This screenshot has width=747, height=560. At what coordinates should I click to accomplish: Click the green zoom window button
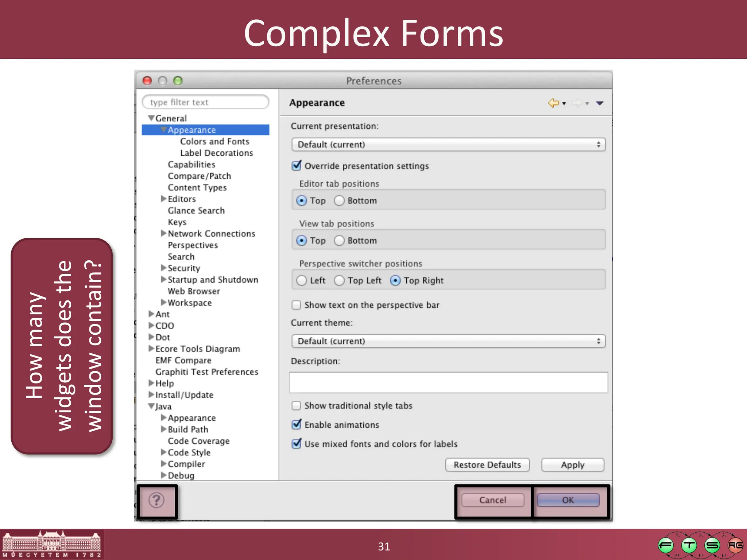tap(178, 81)
